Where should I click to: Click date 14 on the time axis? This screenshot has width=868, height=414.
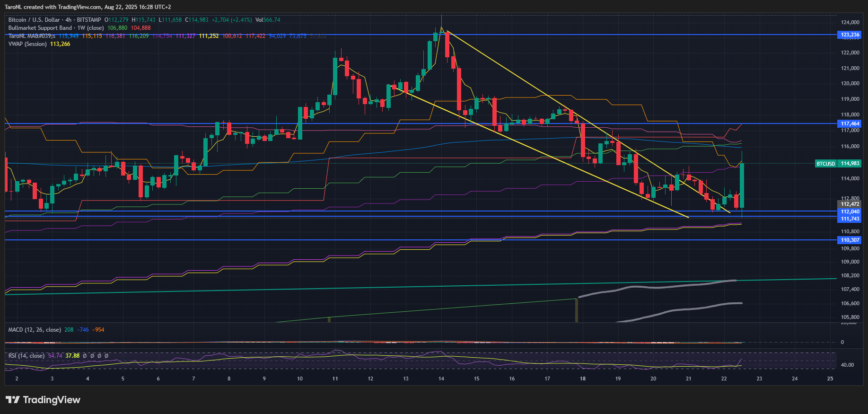pyautogui.click(x=441, y=379)
